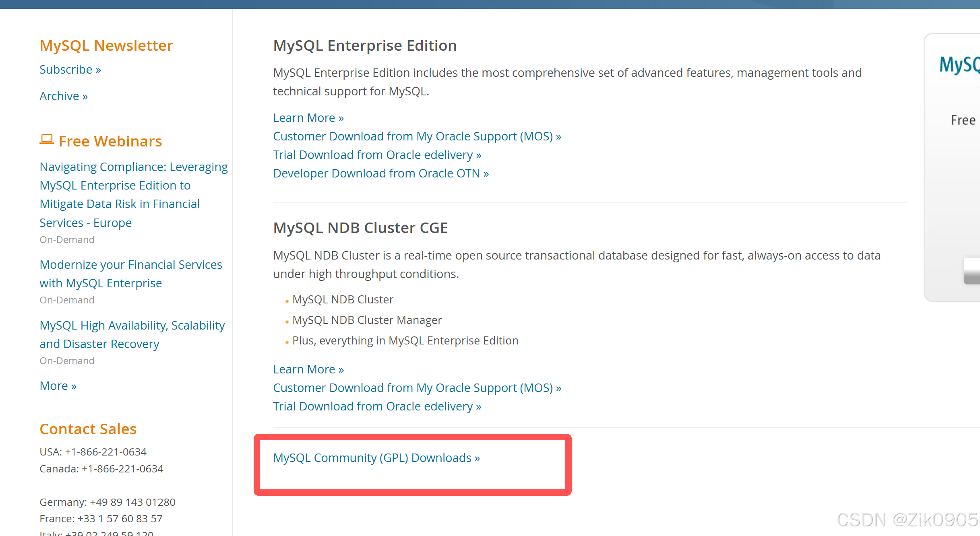This screenshot has height=536, width=980.
Task: Click the bullet beside MySQL NDB Cluster Manager
Action: [286, 321]
